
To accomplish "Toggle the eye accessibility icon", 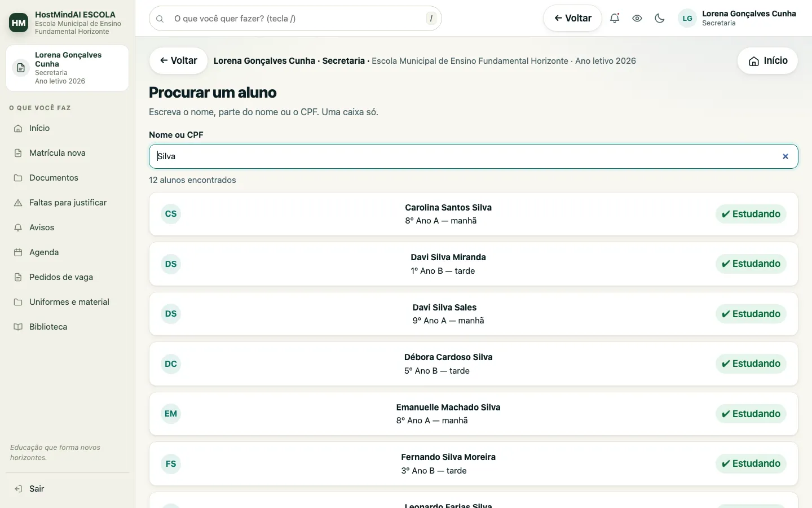I will point(637,18).
